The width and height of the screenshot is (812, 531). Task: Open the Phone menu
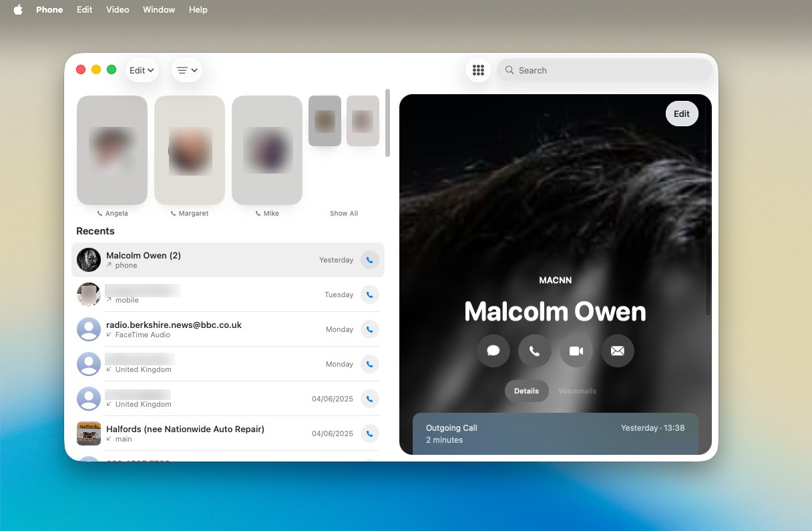49,9
